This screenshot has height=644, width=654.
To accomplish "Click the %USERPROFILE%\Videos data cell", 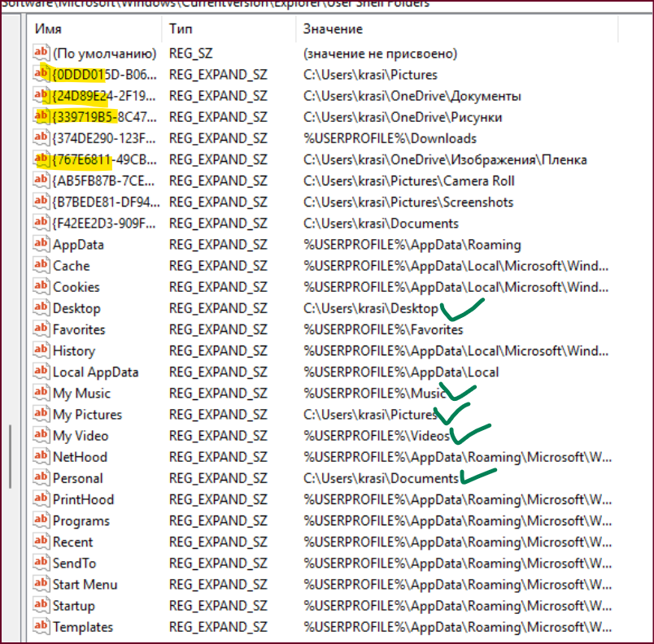I will (x=377, y=436).
